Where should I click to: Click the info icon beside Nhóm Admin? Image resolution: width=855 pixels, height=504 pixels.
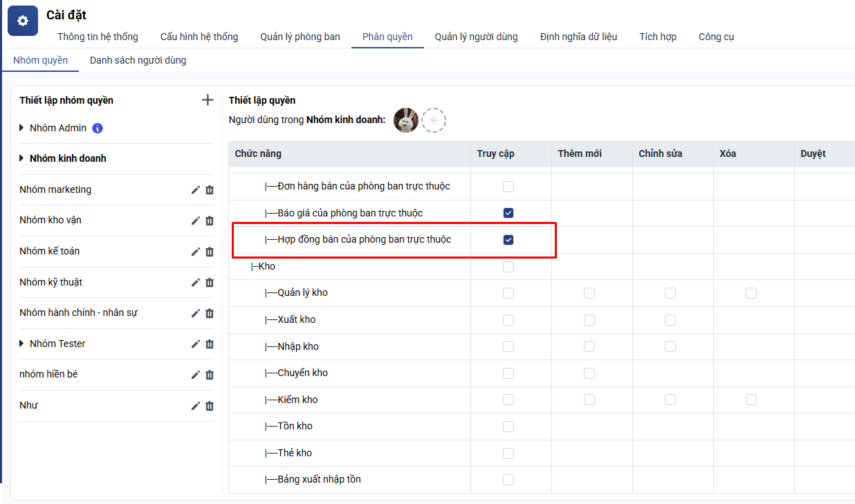click(x=98, y=128)
